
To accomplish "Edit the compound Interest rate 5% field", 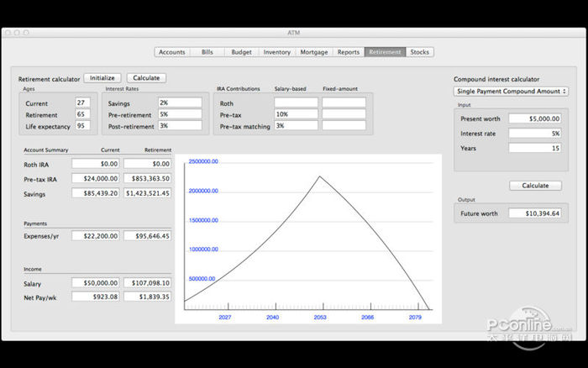I will (x=535, y=134).
